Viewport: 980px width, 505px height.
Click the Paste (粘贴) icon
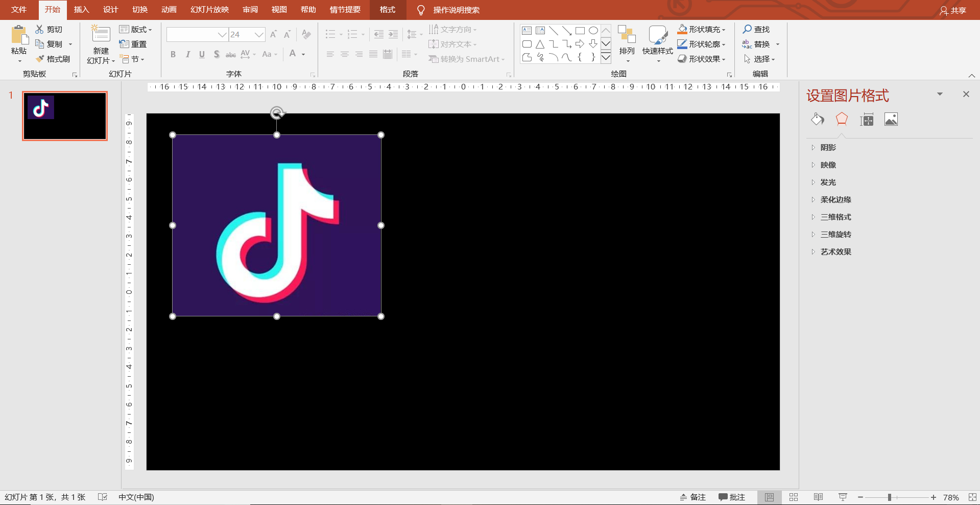[19, 35]
